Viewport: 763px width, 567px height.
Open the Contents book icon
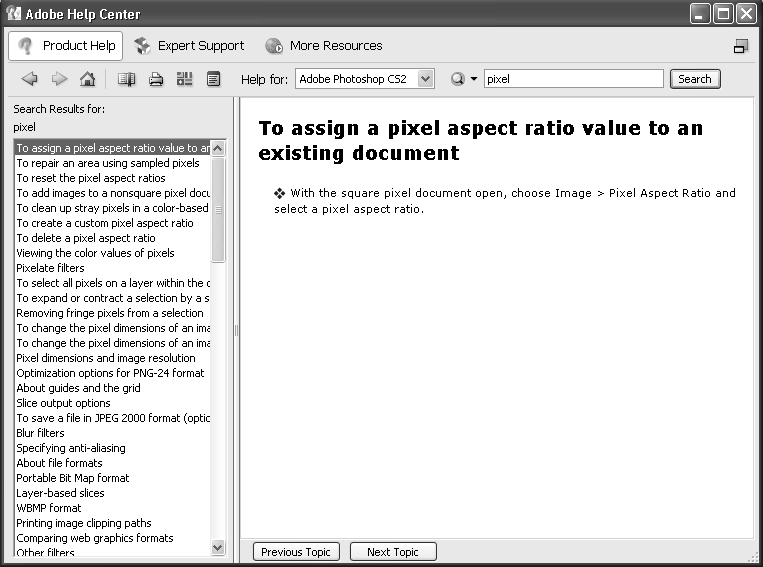127,79
